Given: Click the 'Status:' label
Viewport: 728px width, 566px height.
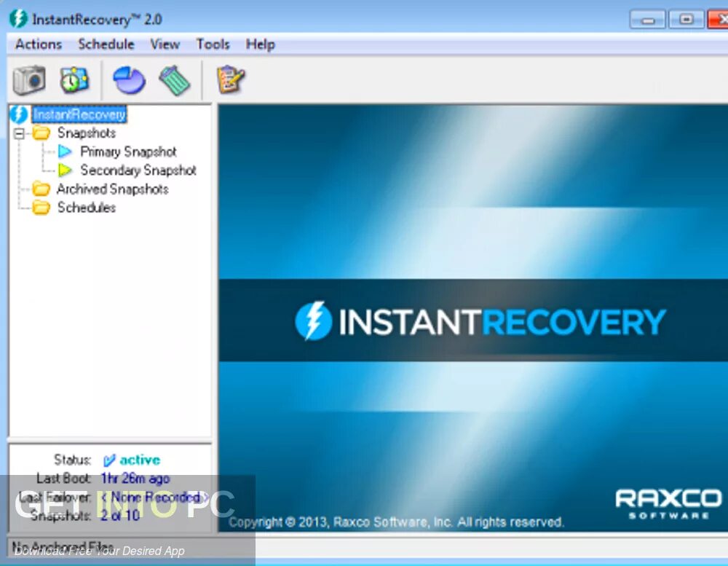Looking at the screenshot, I should click(72, 460).
